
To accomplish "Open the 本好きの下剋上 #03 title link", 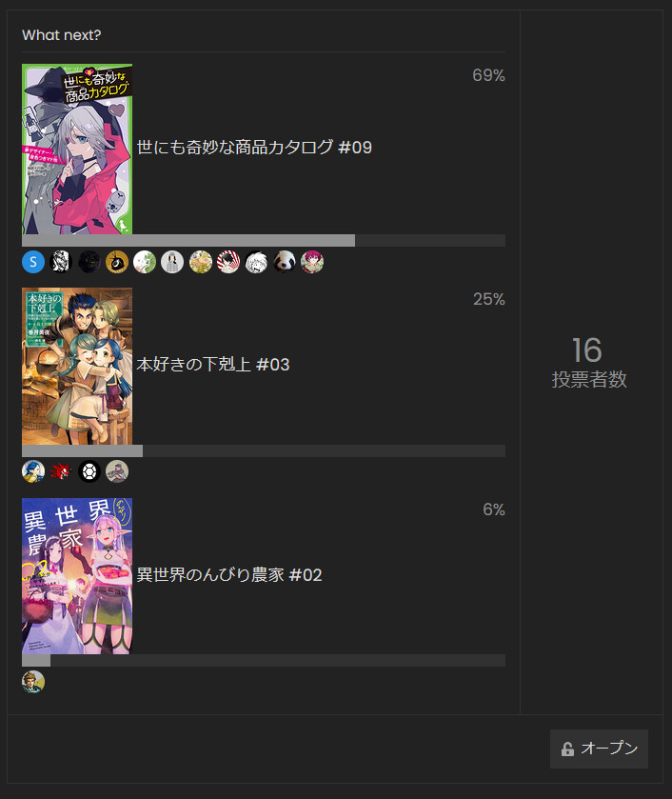I will 213,365.
